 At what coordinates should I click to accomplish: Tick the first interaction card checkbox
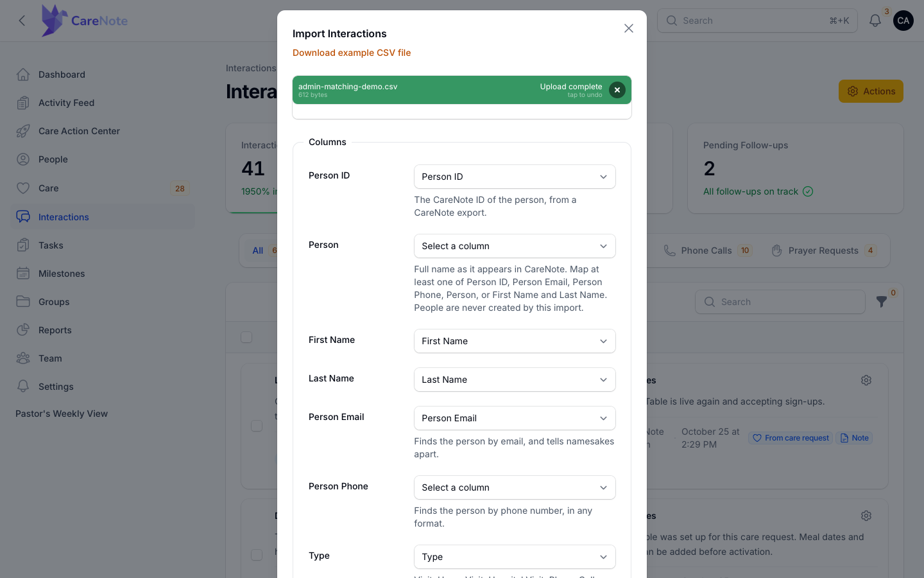point(257,426)
